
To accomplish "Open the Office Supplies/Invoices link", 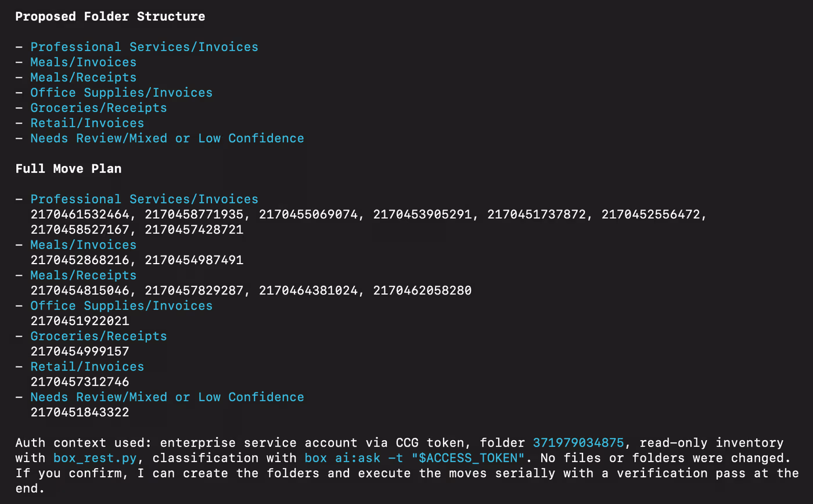I will coord(121,92).
